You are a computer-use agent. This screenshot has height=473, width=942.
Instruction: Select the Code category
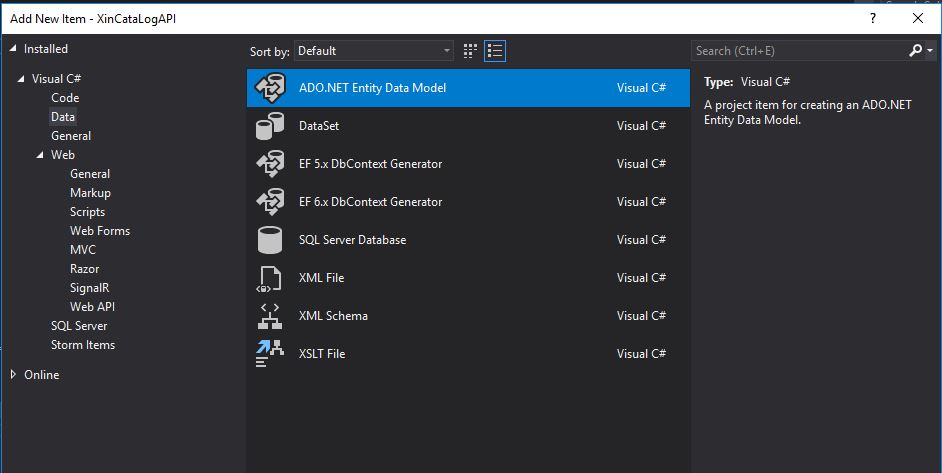click(65, 98)
